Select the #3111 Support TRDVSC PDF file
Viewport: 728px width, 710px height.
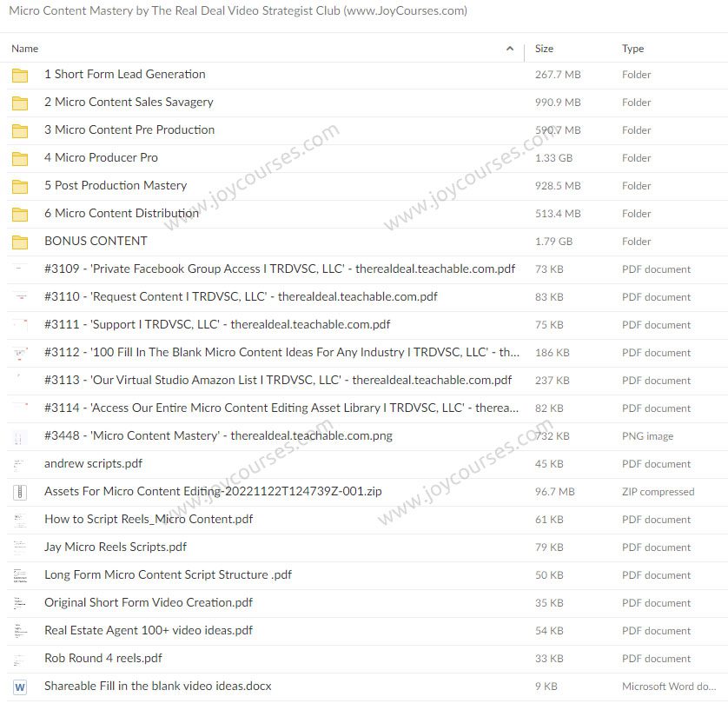pyautogui.click(x=217, y=325)
